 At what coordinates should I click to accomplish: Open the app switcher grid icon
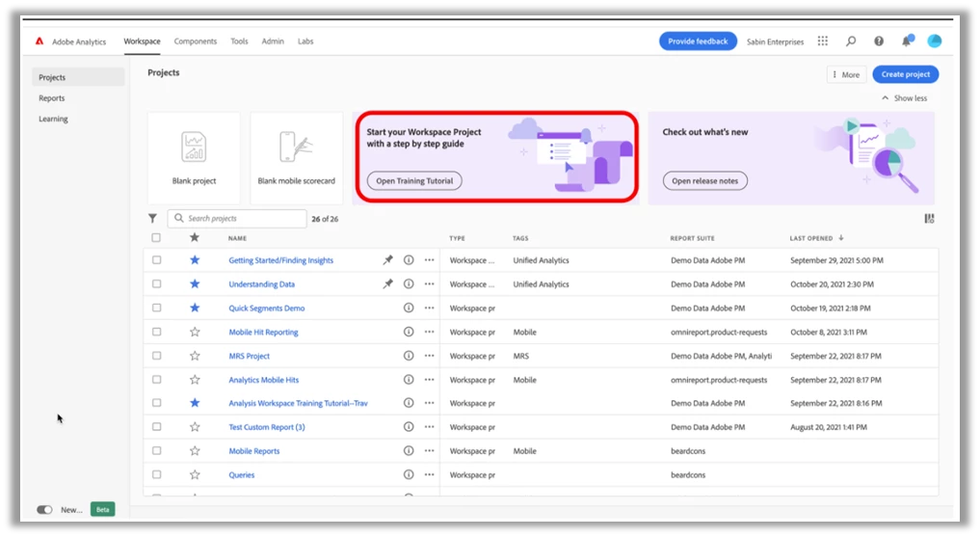(823, 41)
